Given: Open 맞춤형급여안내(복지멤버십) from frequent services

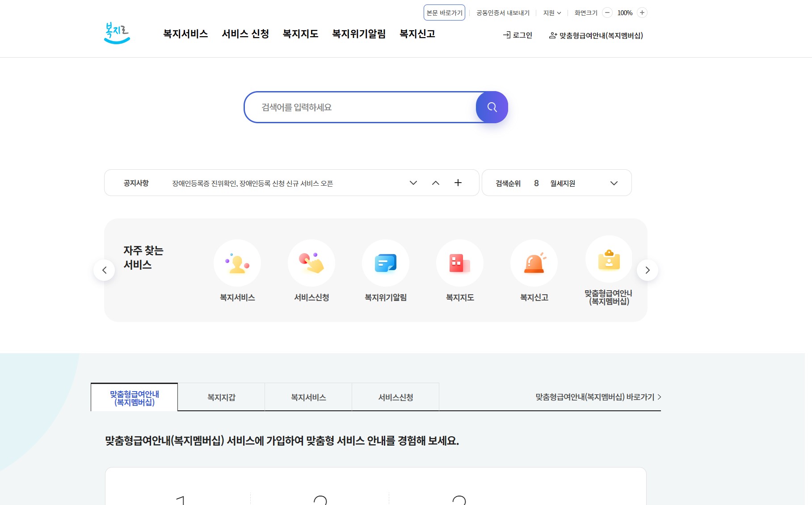Looking at the screenshot, I should [608, 259].
